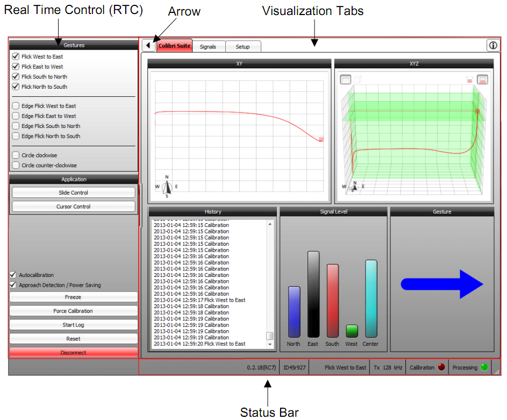This screenshot has height=420, width=507.
Task: Click the red Disconnect button
Action: point(73,353)
